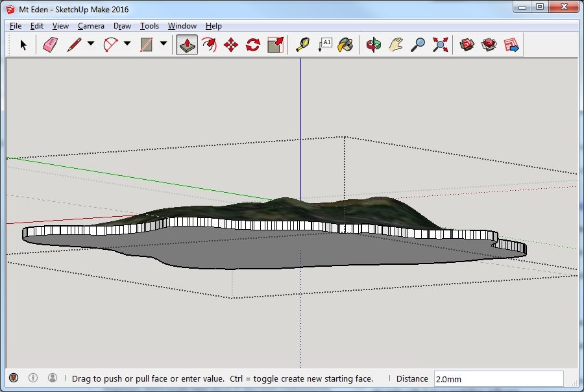Pick the Eraser tool
This screenshot has width=584, height=392.
tap(50, 45)
